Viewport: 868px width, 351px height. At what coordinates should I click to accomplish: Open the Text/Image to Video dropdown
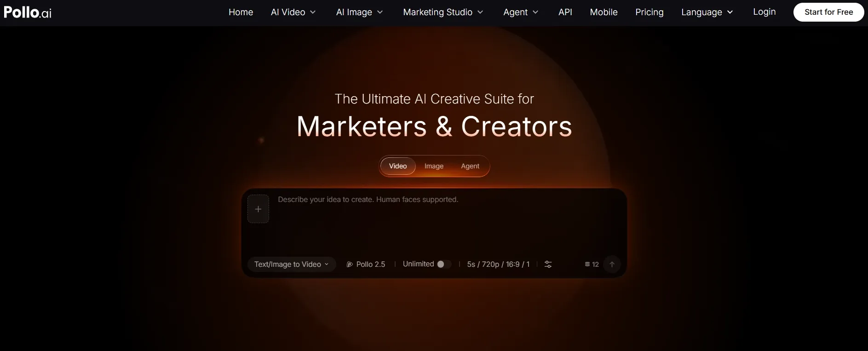tap(292, 264)
